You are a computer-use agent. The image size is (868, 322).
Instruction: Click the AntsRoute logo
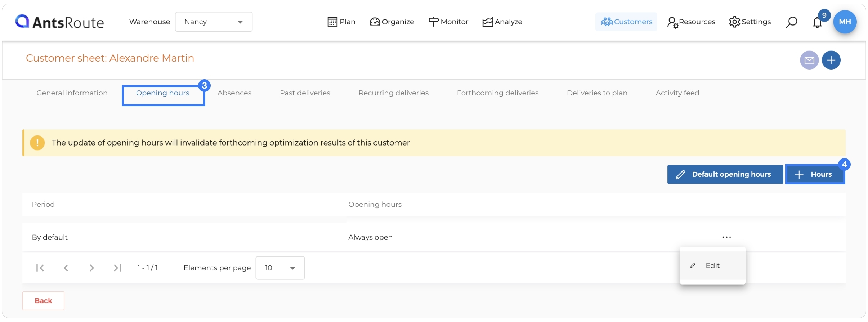click(x=59, y=22)
